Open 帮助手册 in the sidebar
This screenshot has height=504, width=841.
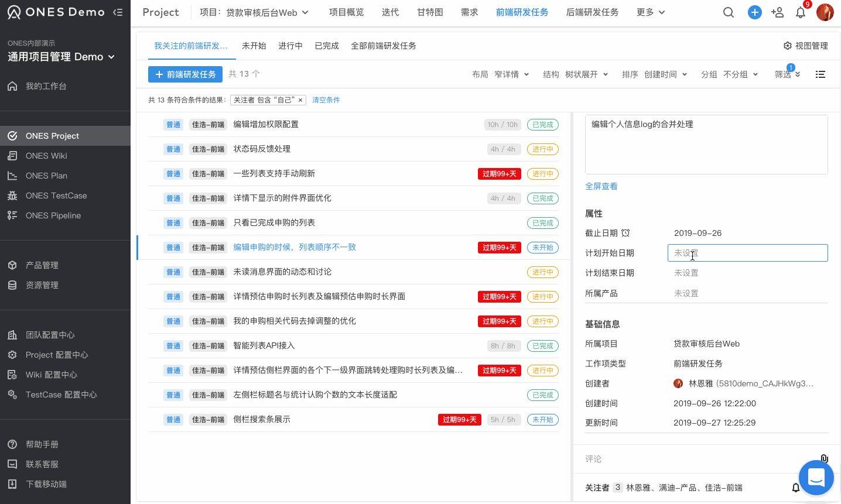42,444
